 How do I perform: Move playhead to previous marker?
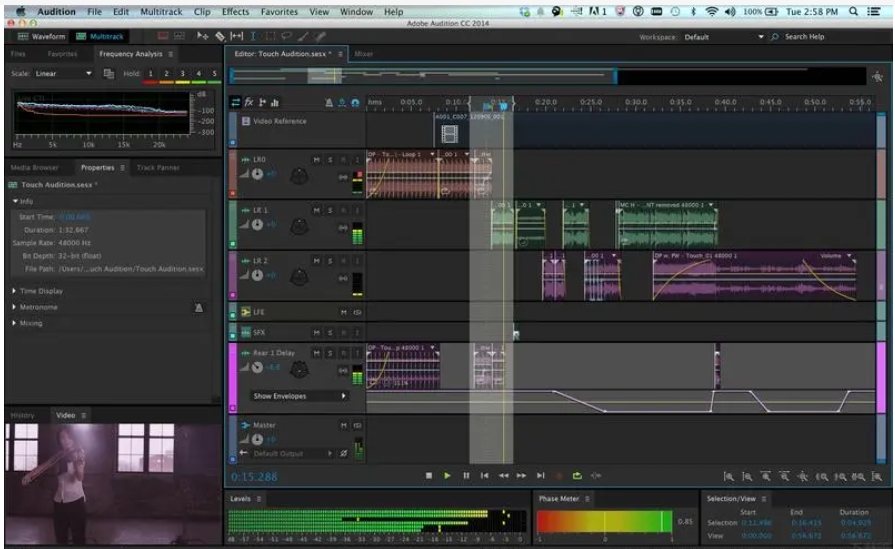click(484, 475)
